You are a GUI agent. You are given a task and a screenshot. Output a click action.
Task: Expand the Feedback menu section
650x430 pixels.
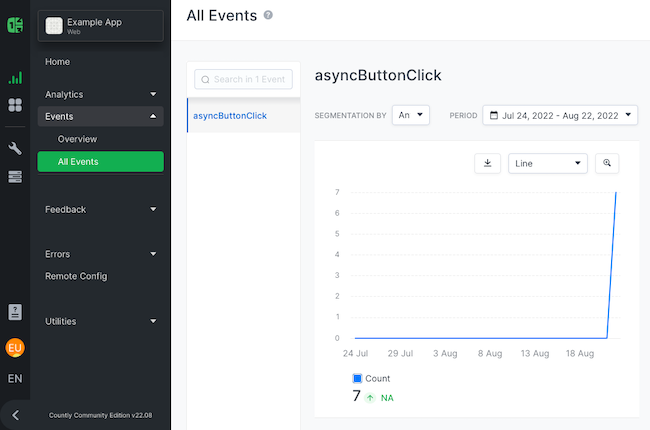coord(100,209)
